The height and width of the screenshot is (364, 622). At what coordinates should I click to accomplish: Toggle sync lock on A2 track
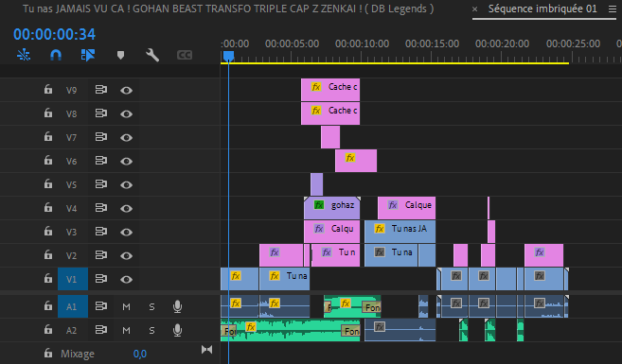tap(101, 330)
